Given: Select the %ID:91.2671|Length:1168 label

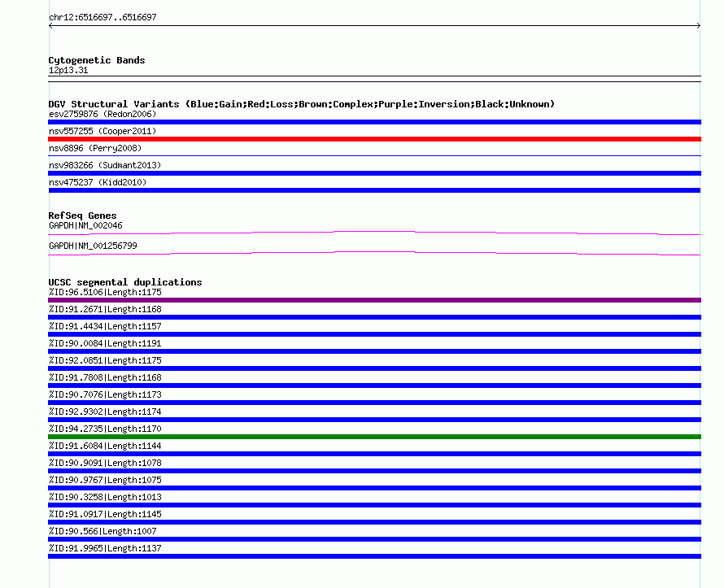Looking at the screenshot, I should pos(105,309).
